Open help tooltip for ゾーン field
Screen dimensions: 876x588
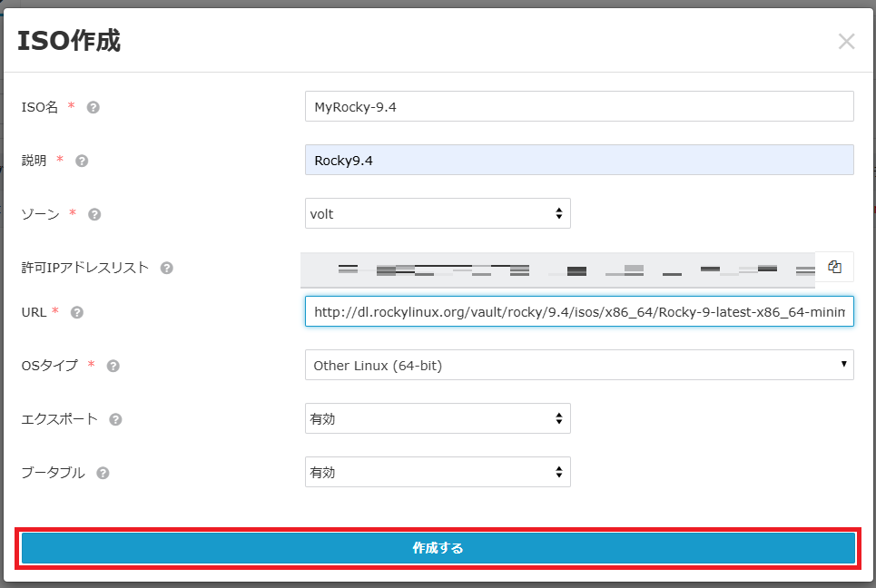94,215
